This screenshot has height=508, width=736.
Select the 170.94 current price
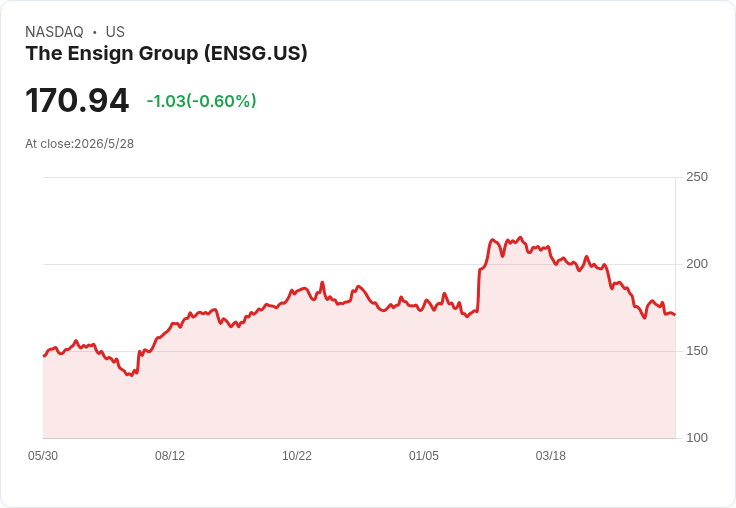(77, 100)
